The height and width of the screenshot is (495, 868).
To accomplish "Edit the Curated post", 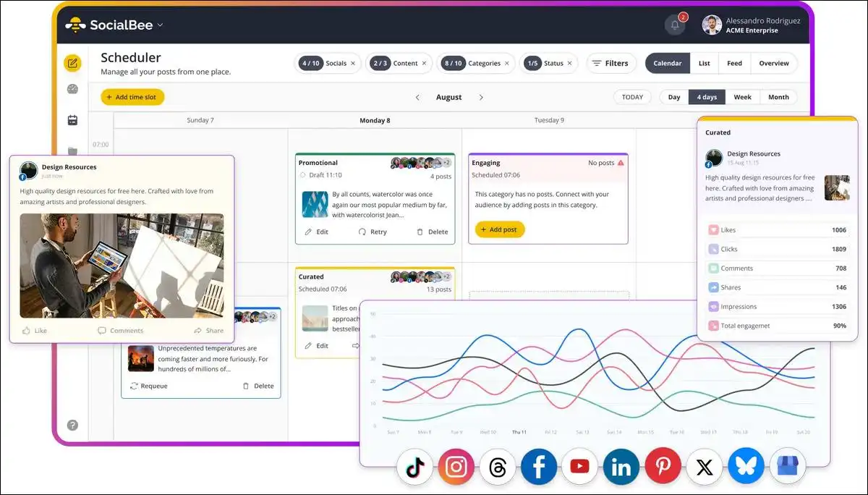I will click(316, 346).
